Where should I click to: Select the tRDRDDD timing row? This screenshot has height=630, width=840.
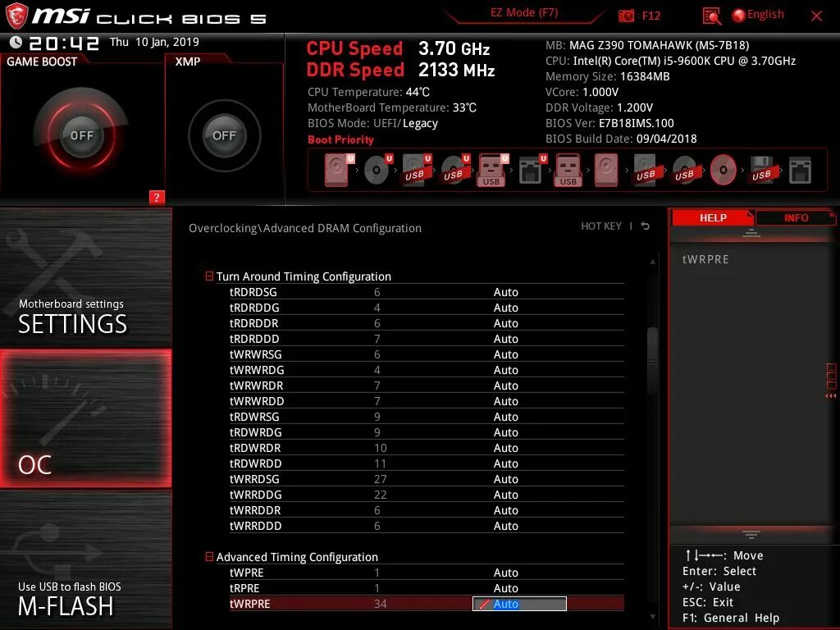pyautogui.click(x=427, y=339)
